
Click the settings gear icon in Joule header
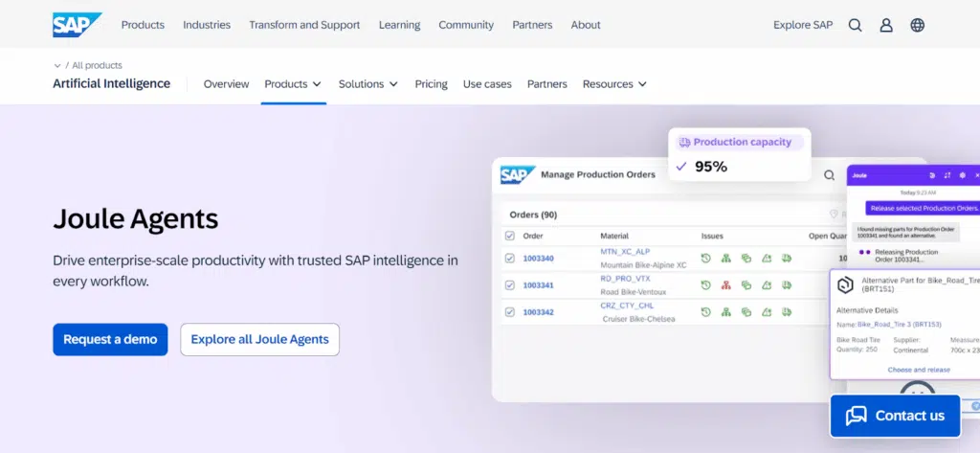point(963,175)
